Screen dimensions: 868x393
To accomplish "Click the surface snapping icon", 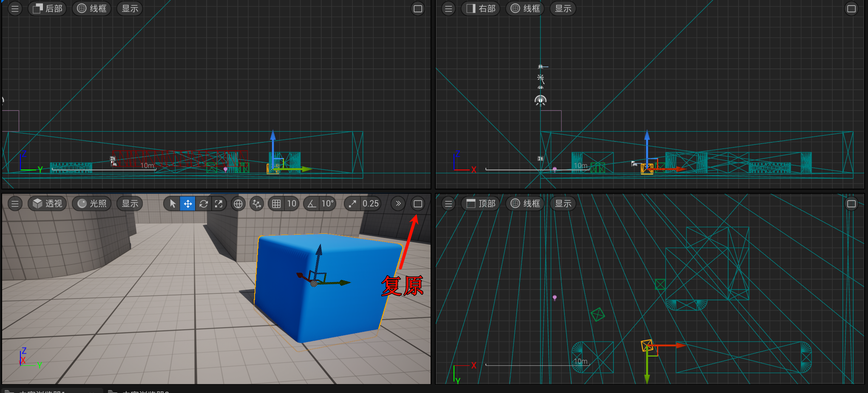I will coord(256,204).
